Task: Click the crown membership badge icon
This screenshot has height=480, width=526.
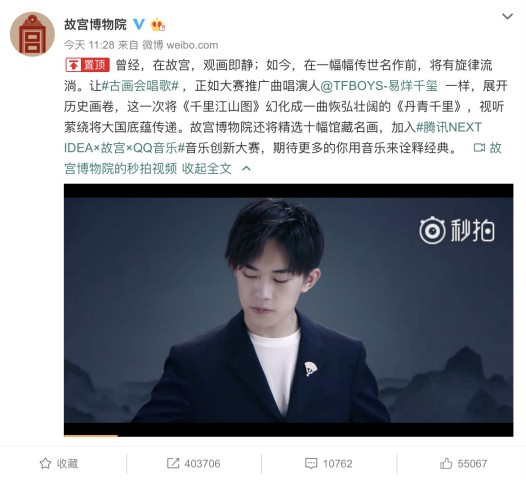Action: click(158, 25)
